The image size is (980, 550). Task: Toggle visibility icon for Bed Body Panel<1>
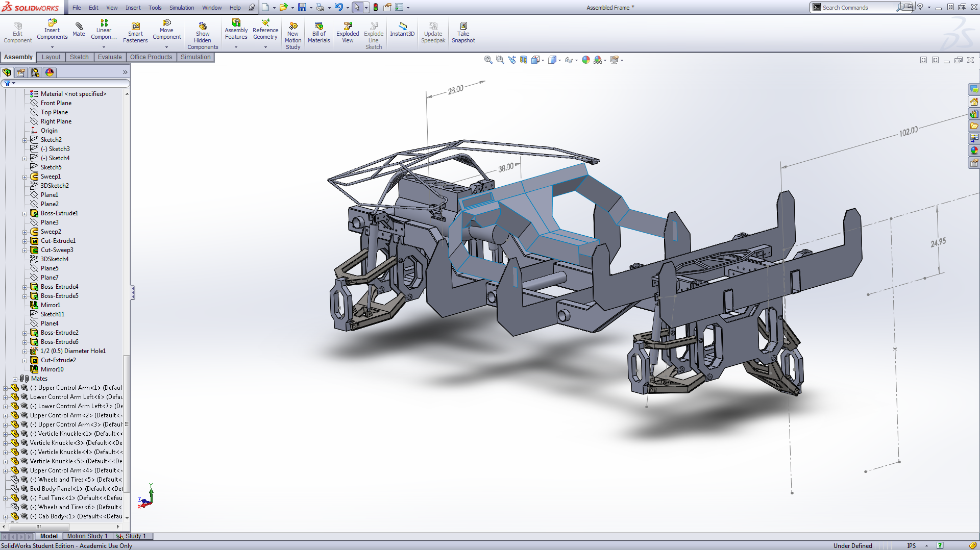pos(24,488)
